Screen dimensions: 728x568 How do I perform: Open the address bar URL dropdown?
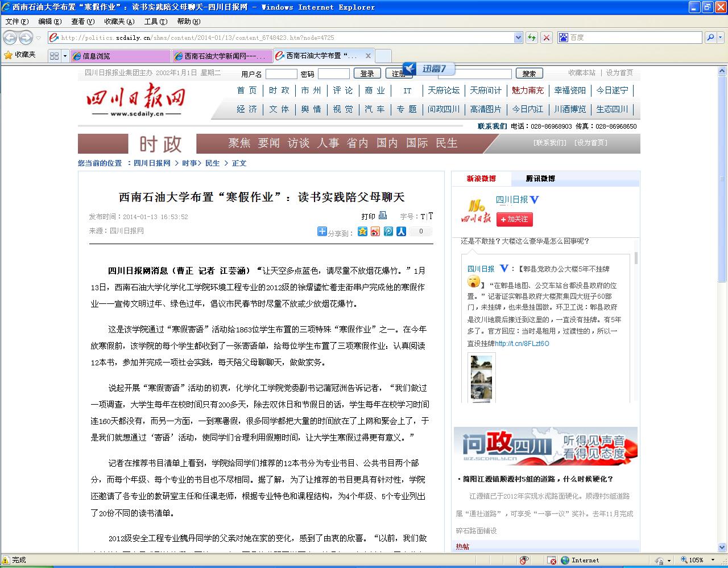coord(518,38)
